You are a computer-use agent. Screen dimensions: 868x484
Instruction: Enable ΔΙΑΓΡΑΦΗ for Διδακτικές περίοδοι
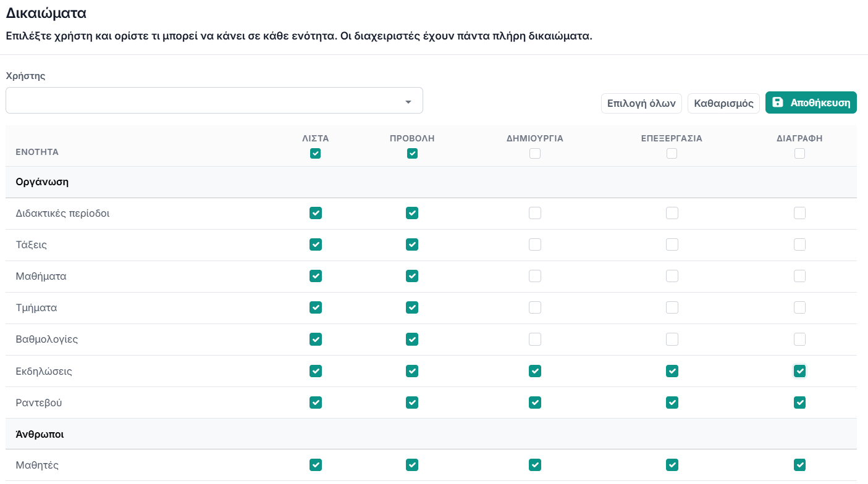pos(799,213)
